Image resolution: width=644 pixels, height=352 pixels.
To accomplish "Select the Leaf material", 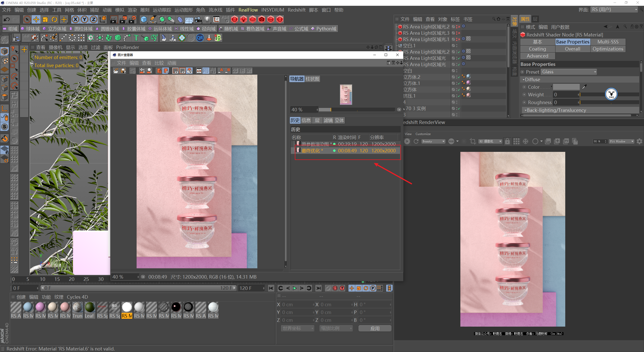I will 90,310.
